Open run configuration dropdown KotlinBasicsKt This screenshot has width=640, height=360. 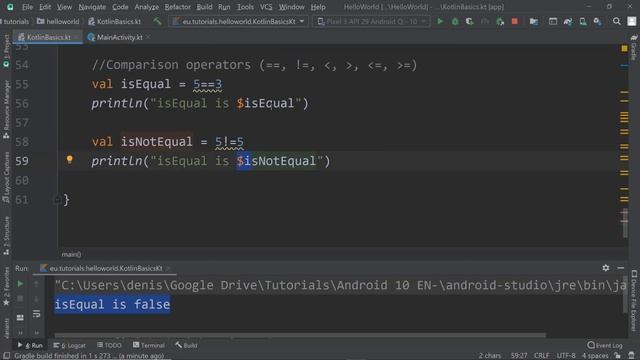238,21
